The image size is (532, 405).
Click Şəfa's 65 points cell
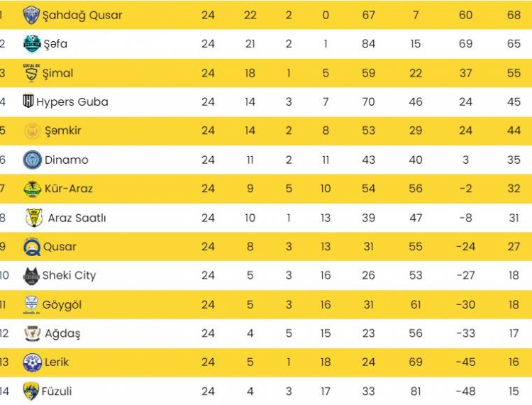click(x=514, y=44)
